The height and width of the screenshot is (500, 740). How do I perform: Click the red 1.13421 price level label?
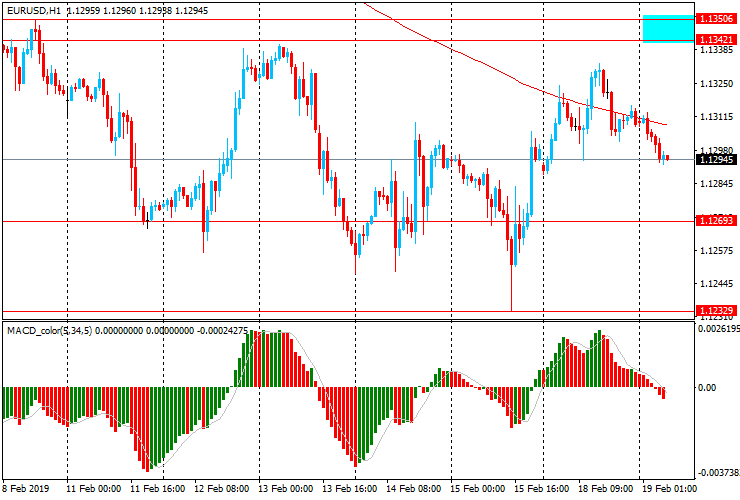click(x=716, y=40)
